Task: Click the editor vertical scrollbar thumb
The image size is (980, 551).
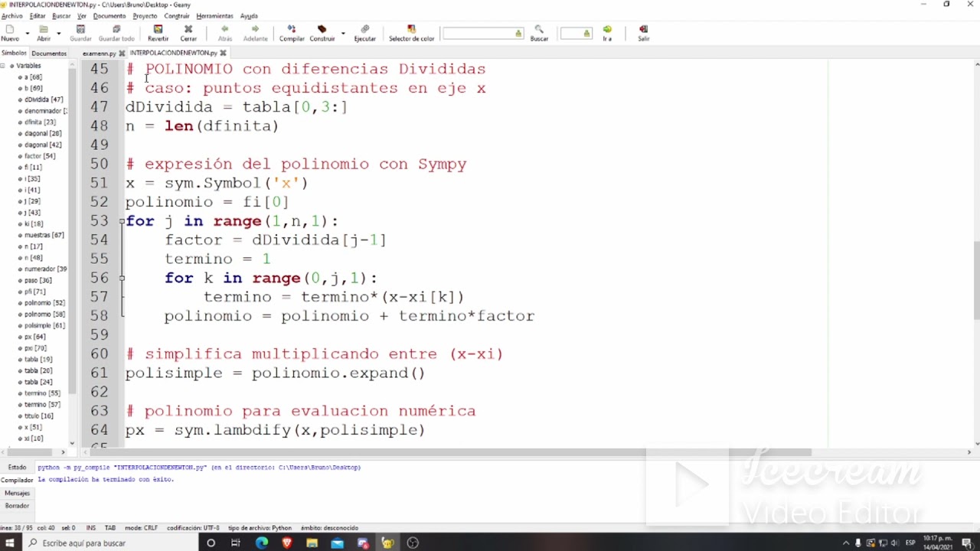Action: point(975,281)
